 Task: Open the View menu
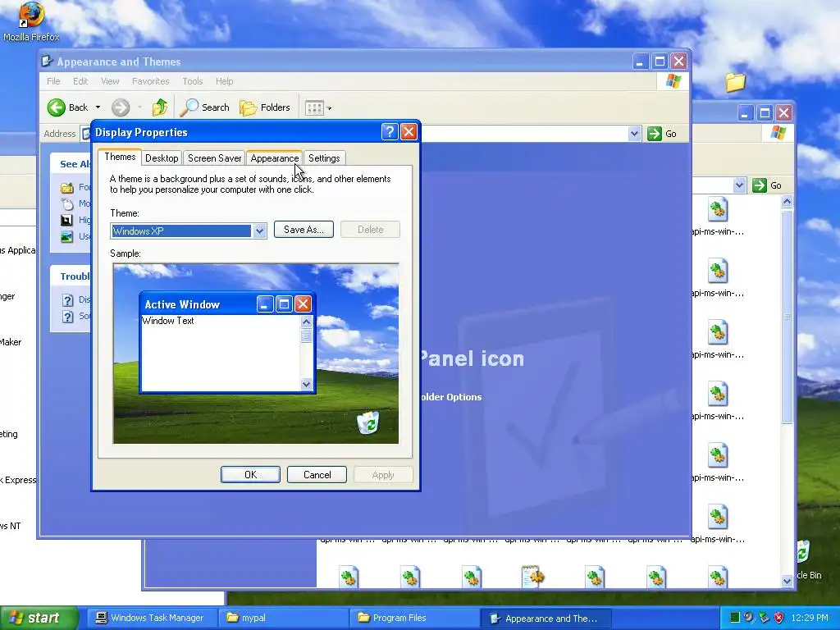tap(110, 81)
